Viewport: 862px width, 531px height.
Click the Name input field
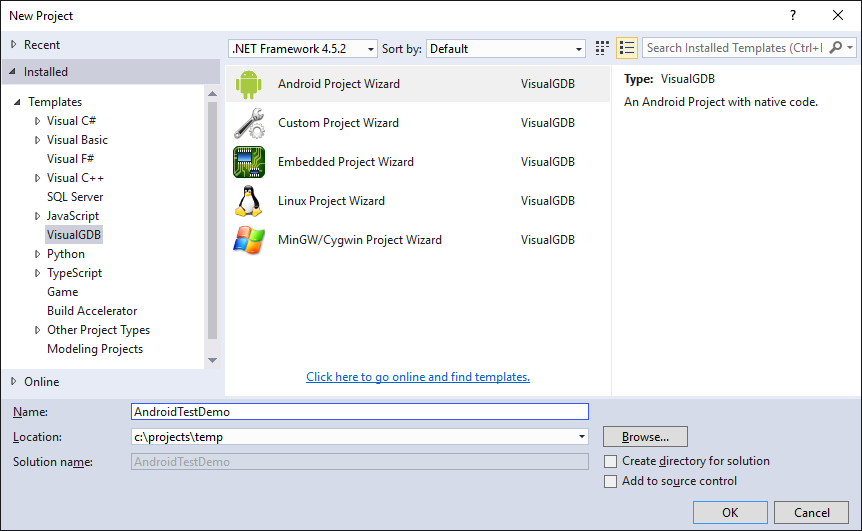coord(360,412)
